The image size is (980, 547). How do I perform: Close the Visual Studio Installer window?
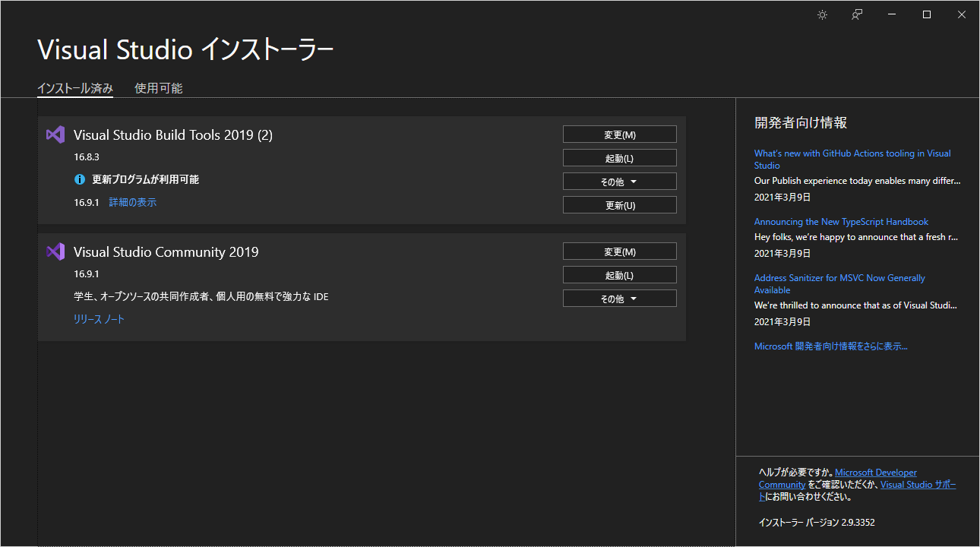[962, 14]
